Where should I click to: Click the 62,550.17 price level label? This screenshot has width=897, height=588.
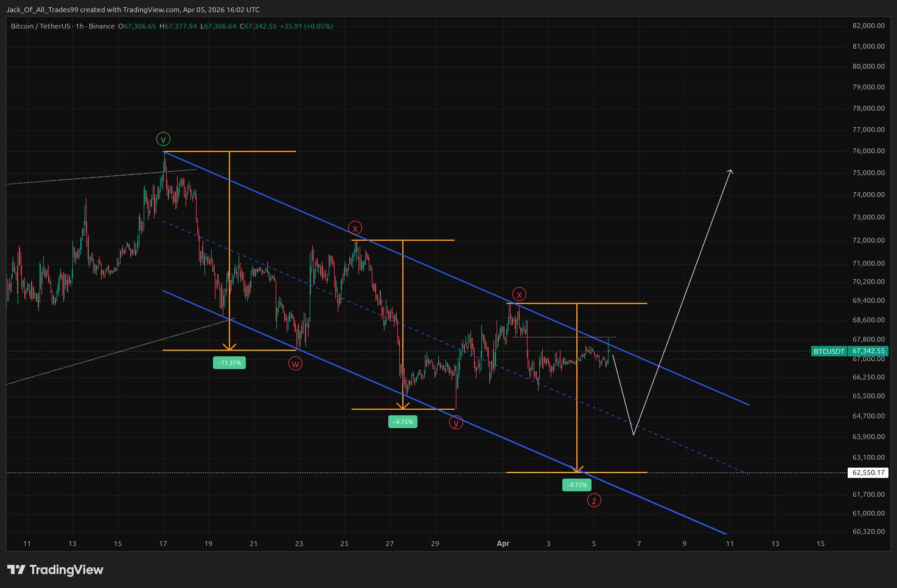tap(868, 472)
